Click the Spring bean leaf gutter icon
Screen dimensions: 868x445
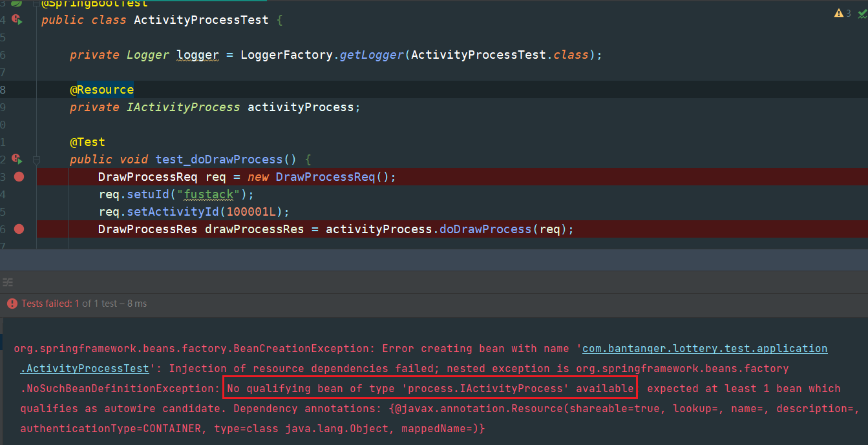[x=17, y=3]
